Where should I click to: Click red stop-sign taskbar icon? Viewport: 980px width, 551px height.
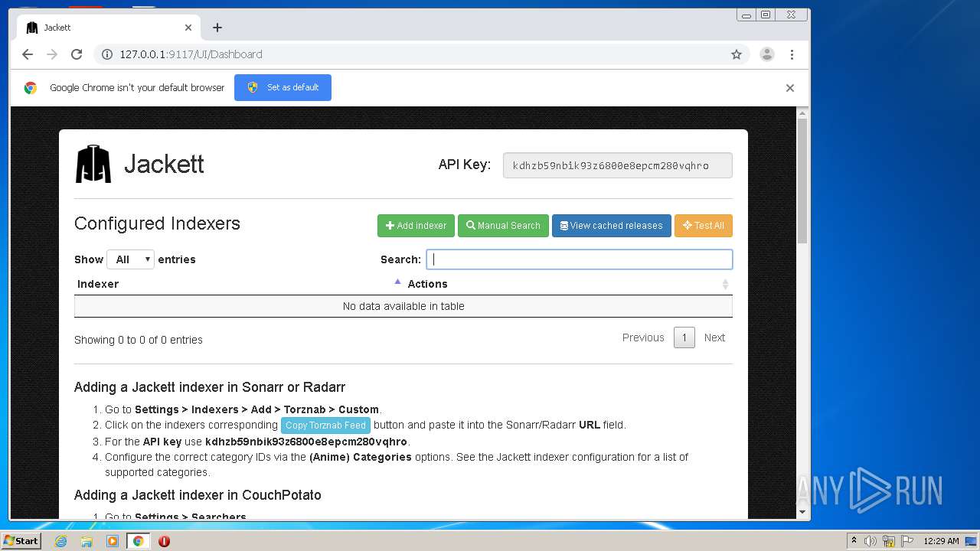click(164, 541)
